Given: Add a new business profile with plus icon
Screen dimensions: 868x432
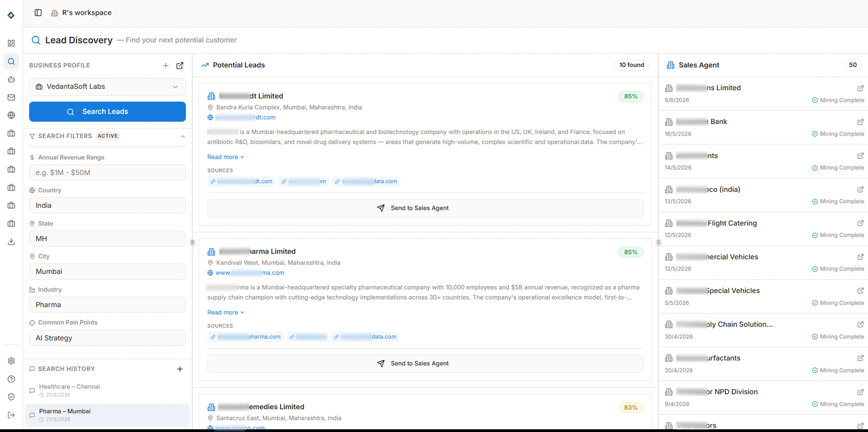Looking at the screenshot, I should click(x=165, y=65).
